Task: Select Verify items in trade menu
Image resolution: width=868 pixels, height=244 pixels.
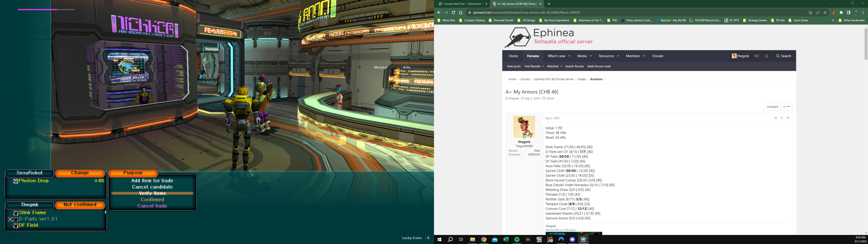Action: click(x=152, y=193)
